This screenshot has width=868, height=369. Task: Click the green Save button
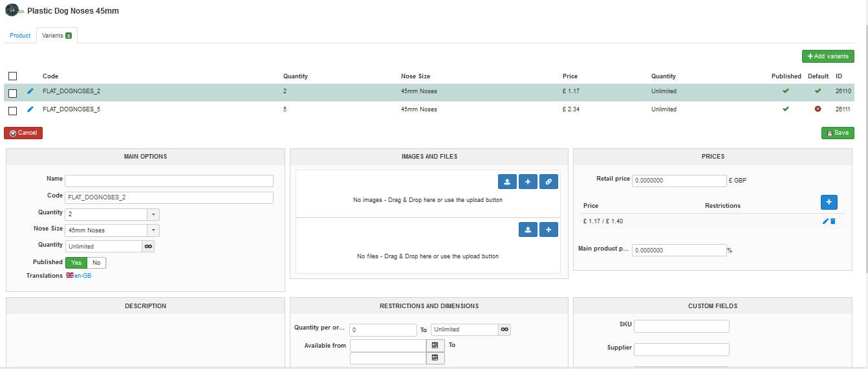point(838,133)
